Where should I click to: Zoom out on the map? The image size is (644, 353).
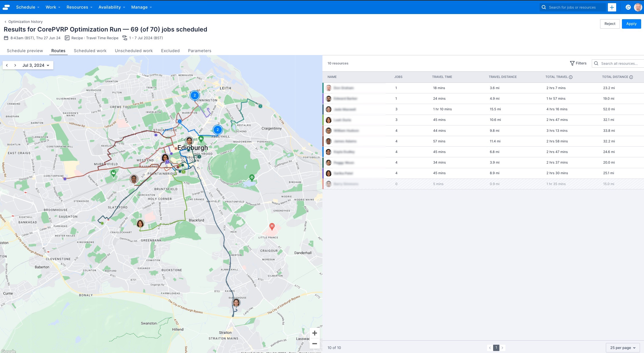pyautogui.click(x=314, y=344)
